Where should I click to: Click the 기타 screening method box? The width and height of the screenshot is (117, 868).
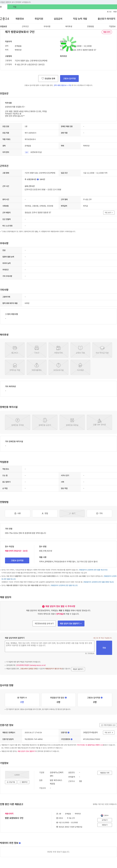99,513
